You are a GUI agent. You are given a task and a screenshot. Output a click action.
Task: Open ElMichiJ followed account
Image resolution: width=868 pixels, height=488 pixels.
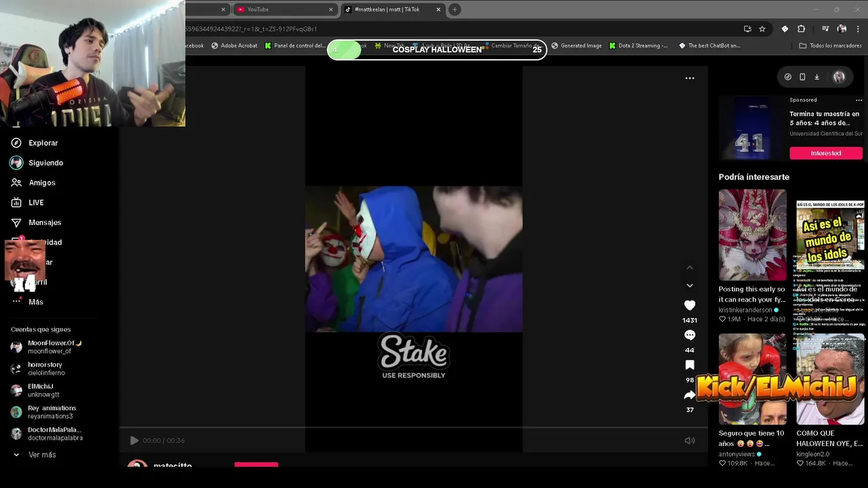point(35,390)
